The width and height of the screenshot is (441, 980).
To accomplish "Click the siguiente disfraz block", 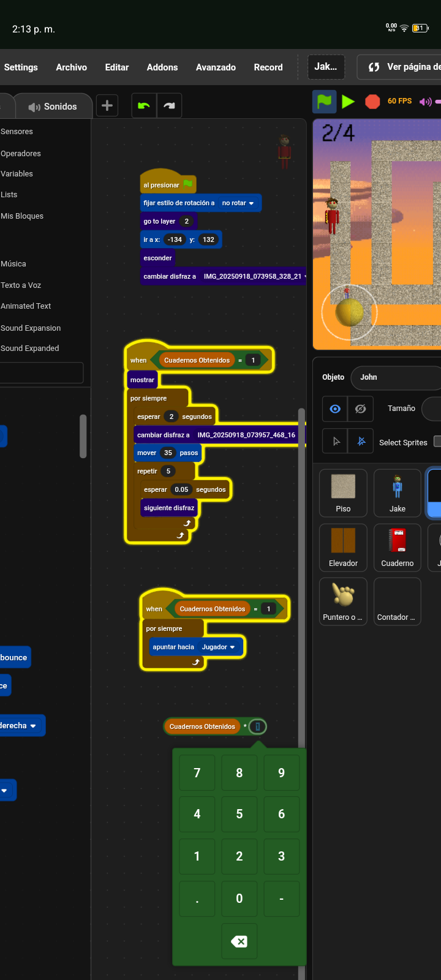I will click(169, 508).
